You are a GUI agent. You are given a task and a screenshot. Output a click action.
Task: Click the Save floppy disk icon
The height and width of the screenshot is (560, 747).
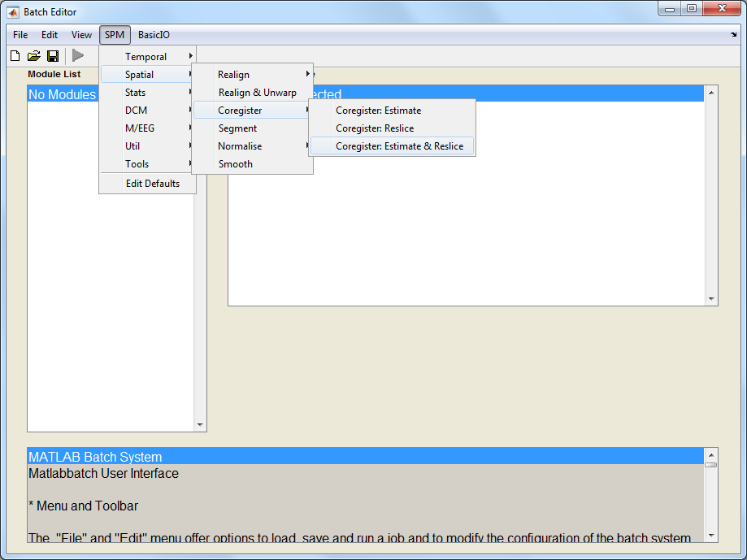pos(53,56)
